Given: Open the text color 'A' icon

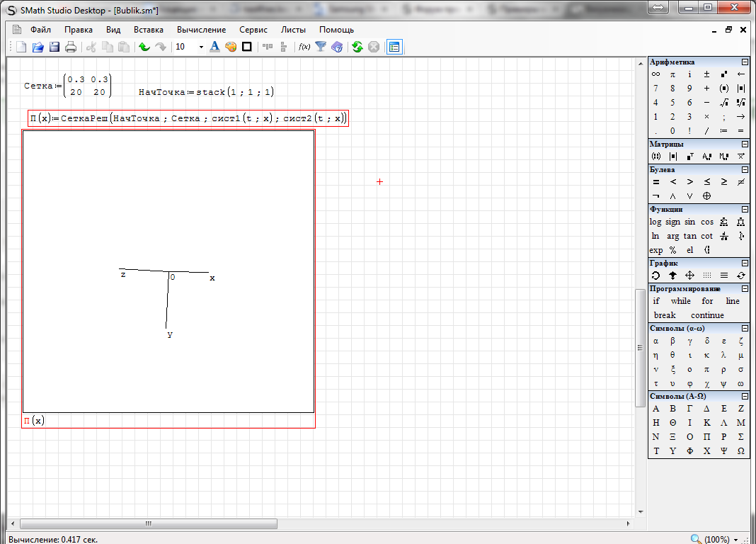Looking at the screenshot, I should (214, 47).
